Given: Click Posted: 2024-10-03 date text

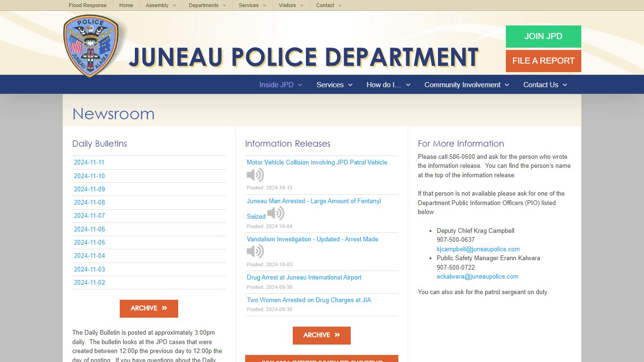Looking at the screenshot, I should click(270, 264).
